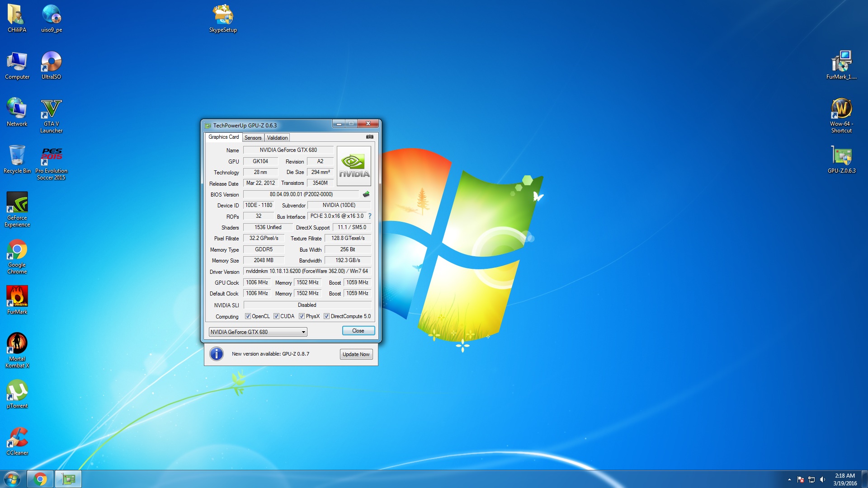Show hidden system tray icons arrow
Image resolution: width=868 pixels, height=488 pixels.
(x=789, y=479)
